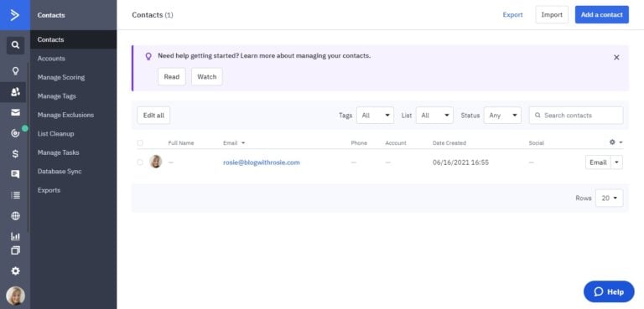Viewport: 644px width, 309px height.
Task: Open Settings gear icon in left sidebar
Action: coord(15,270)
